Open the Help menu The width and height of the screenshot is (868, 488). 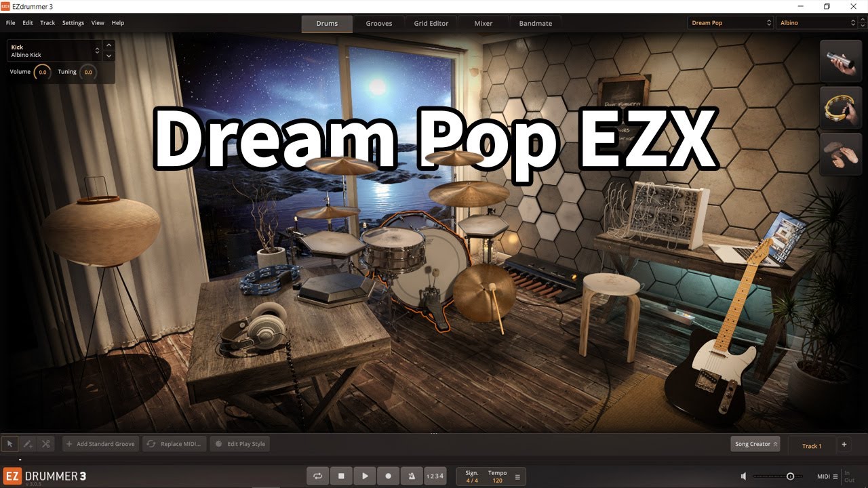[x=118, y=23]
